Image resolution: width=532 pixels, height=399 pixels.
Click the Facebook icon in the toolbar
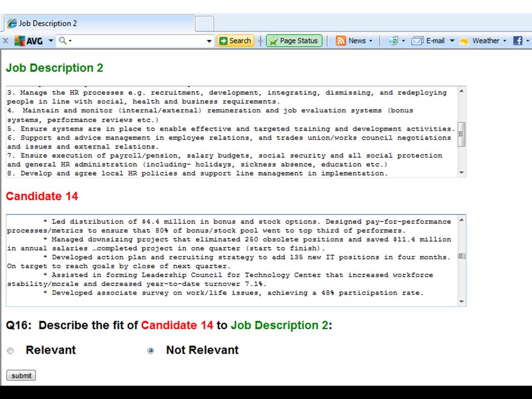(518, 40)
